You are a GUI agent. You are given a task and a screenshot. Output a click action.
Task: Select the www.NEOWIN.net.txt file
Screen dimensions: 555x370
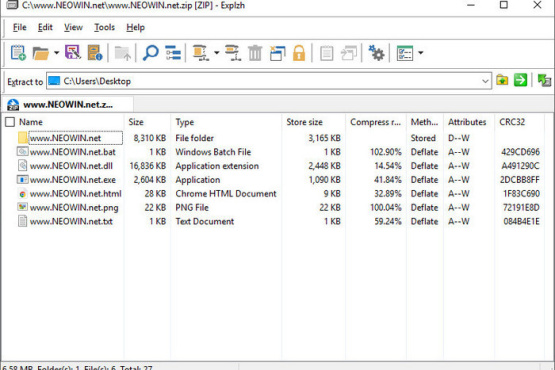pyautogui.click(x=71, y=221)
